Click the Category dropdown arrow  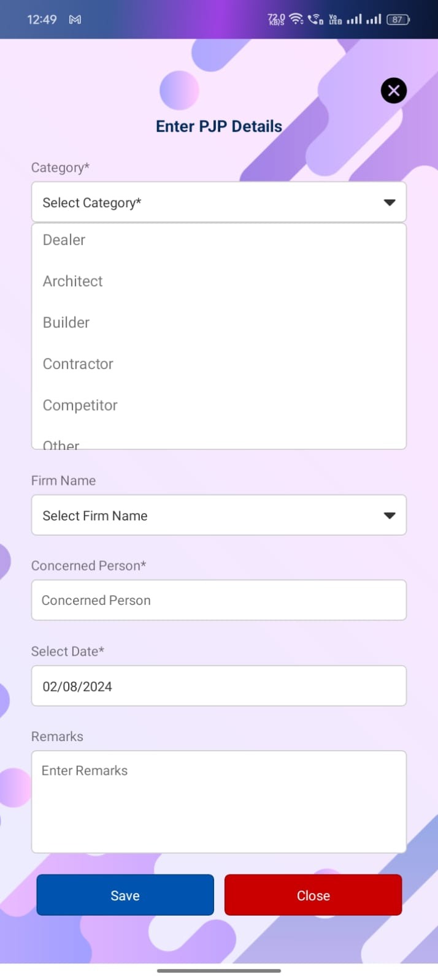(389, 202)
